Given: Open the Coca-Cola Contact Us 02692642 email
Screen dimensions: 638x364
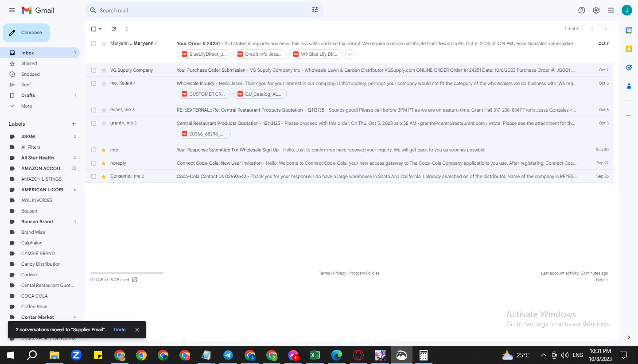Looking at the screenshot, I should (x=349, y=176).
